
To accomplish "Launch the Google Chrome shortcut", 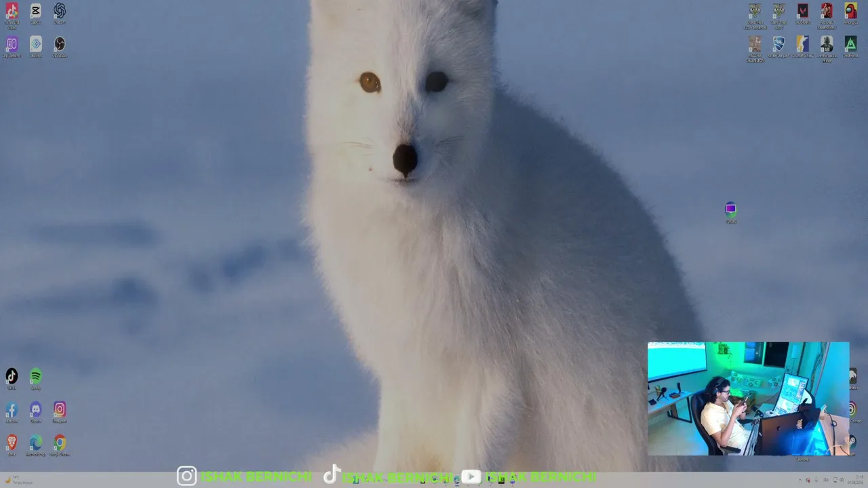I will click(x=60, y=445).
